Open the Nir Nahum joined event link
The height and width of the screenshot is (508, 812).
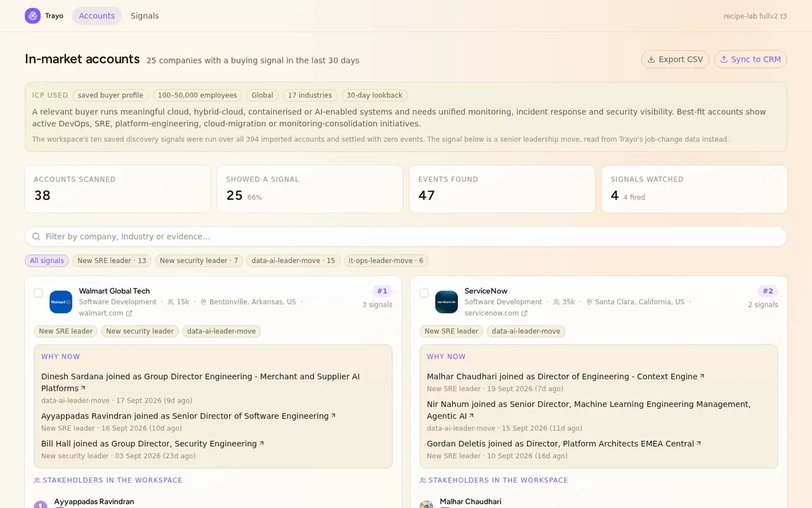click(x=589, y=410)
